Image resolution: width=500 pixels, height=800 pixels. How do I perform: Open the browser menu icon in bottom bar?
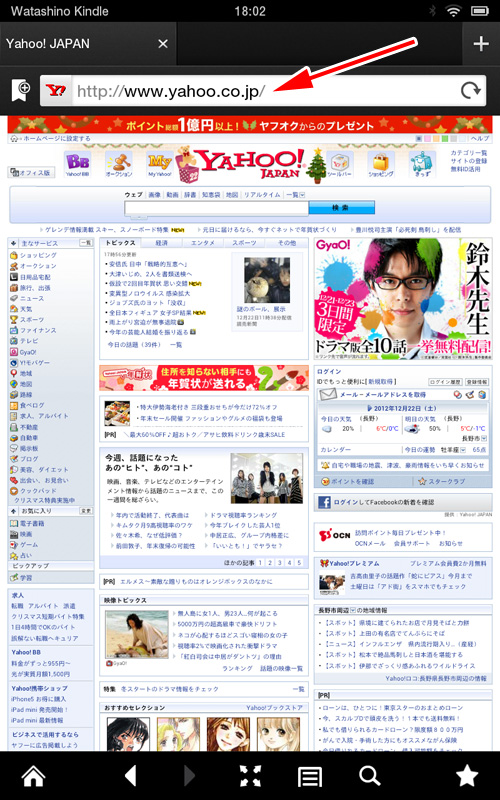tap(310, 777)
